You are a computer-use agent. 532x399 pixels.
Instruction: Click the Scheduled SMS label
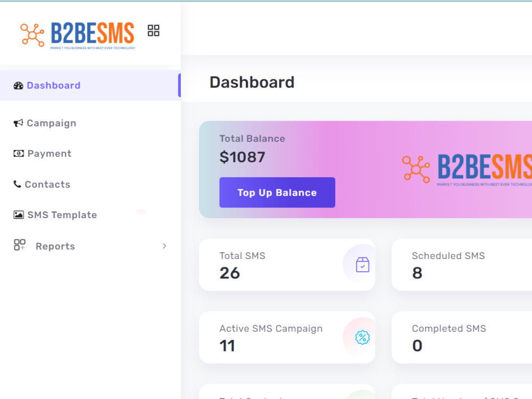(448, 255)
